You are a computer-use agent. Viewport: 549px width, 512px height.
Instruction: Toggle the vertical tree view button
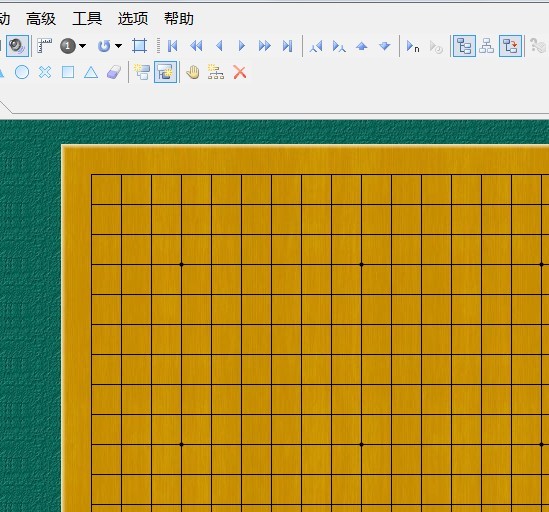click(464, 46)
